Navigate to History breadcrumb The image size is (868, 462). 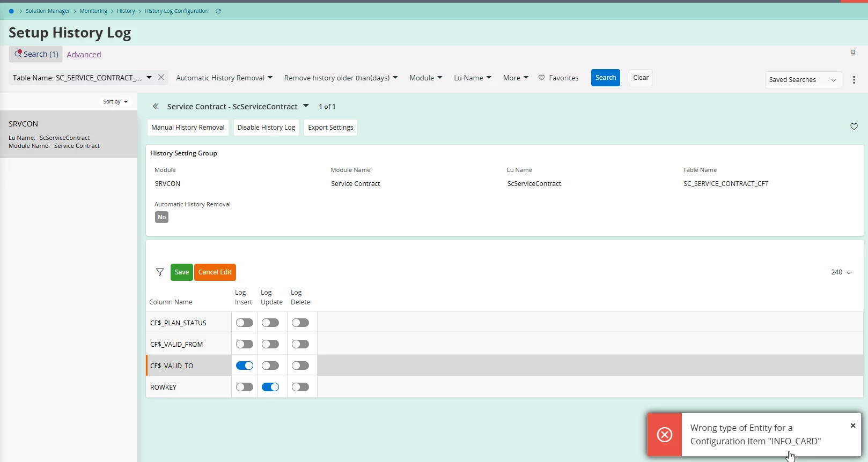coord(126,11)
